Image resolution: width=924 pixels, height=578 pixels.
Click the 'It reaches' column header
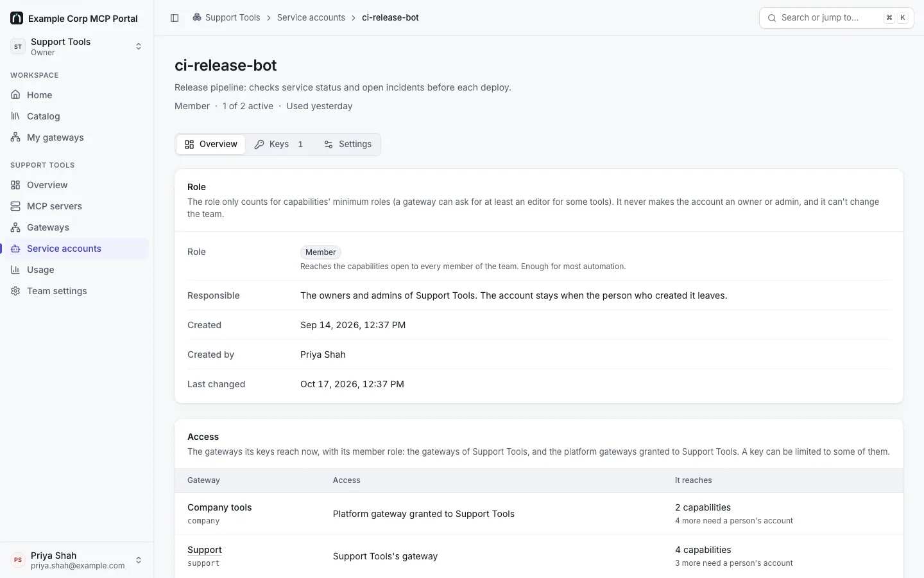click(x=694, y=480)
